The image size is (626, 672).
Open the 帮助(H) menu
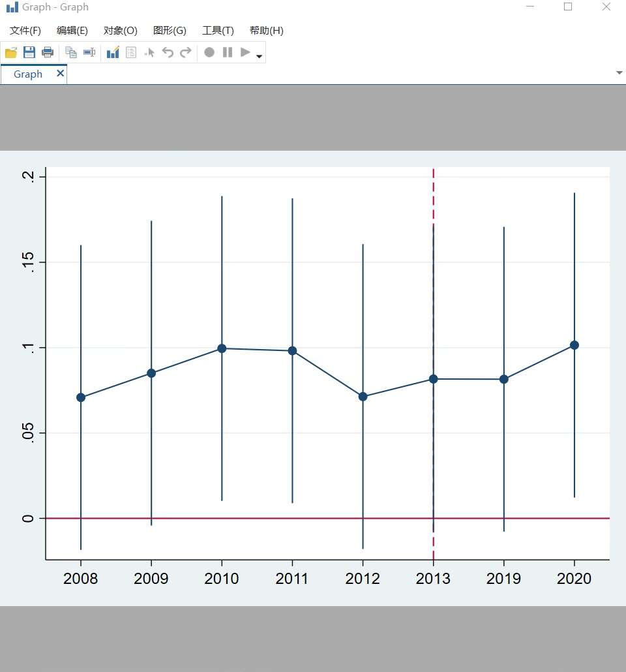pyautogui.click(x=267, y=31)
